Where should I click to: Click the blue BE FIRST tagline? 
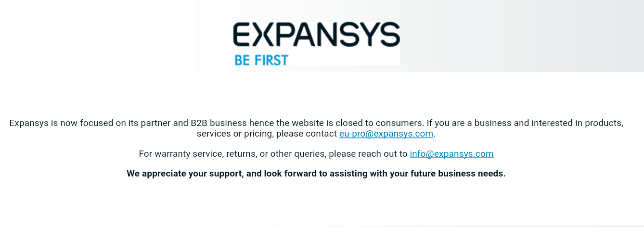tap(261, 60)
